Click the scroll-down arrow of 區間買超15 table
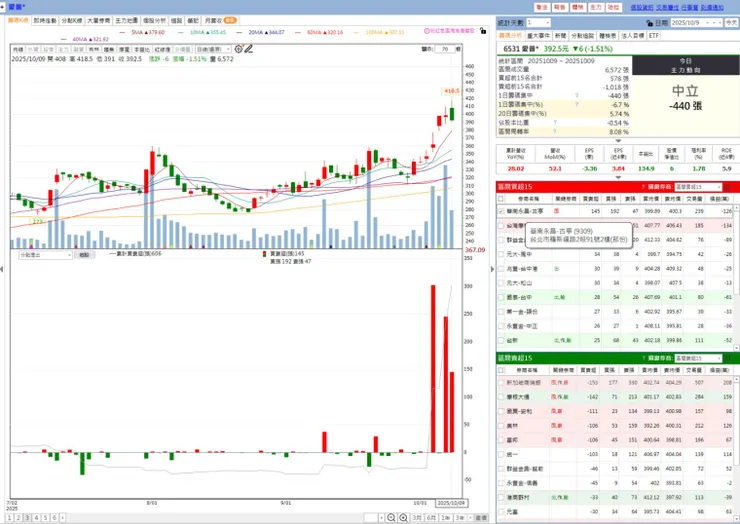 pyautogui.click(x=737, y=347)
